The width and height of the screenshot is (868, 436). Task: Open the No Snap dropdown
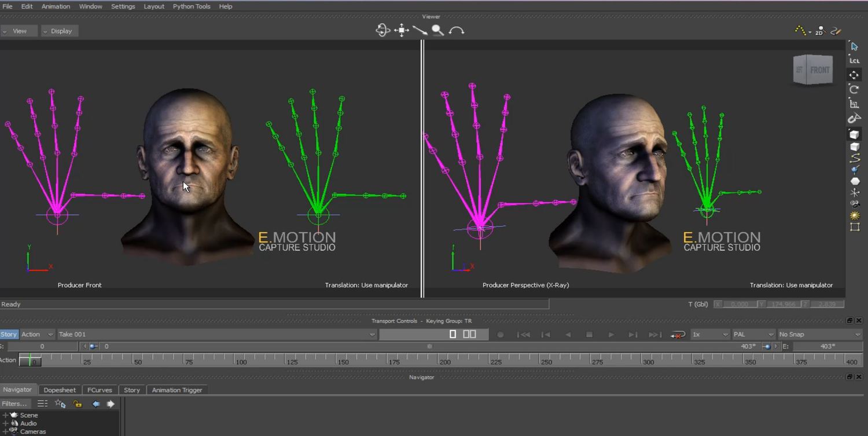coord(819,334)
